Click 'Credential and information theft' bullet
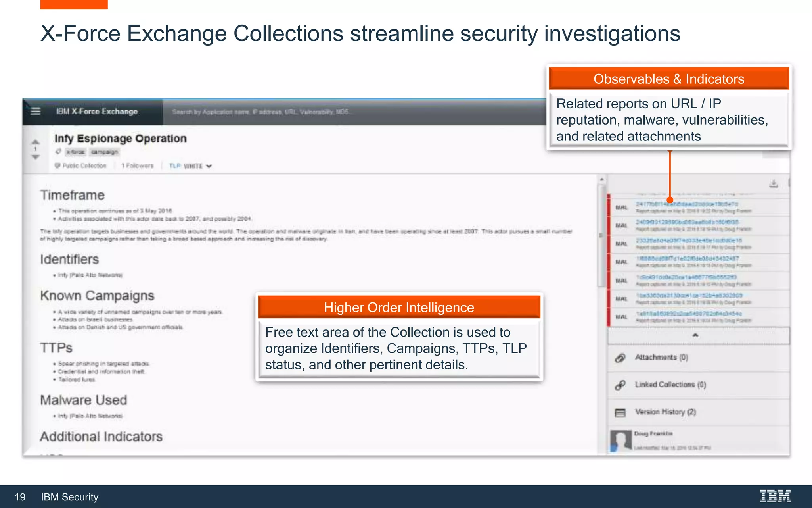 101,371
